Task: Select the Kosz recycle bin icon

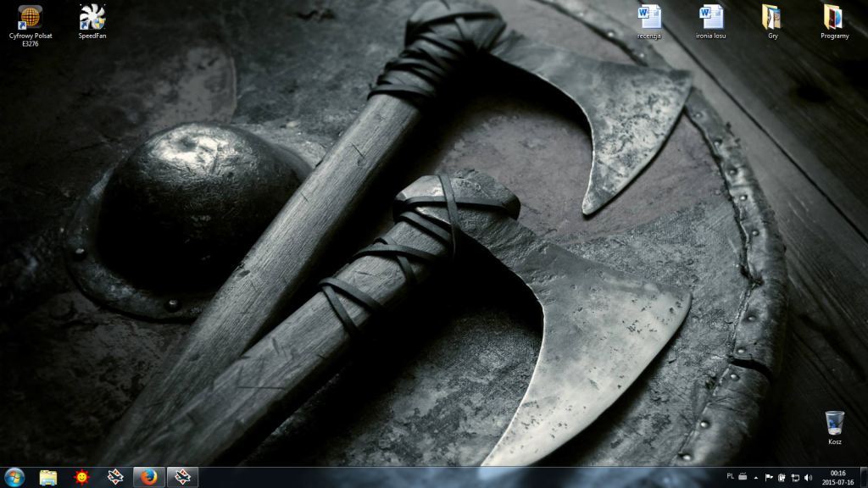Action: [834, 428]
